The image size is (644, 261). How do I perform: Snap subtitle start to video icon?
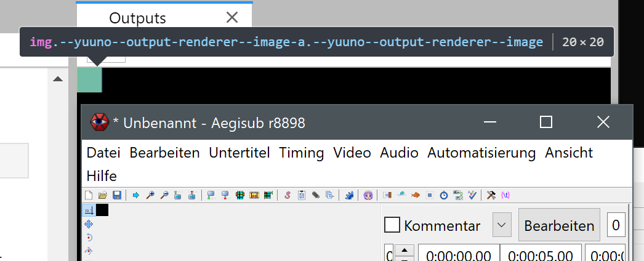tap(211, 195)
